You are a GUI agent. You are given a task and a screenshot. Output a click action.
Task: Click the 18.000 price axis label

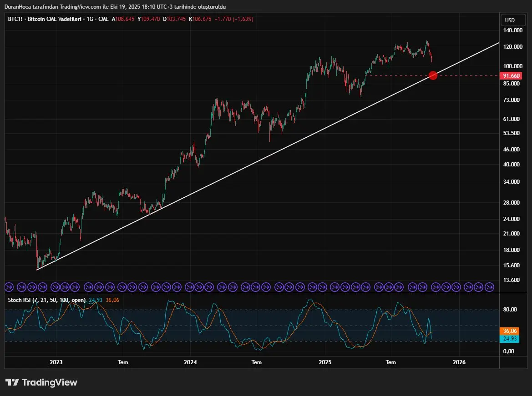click(x=512, y=250)
